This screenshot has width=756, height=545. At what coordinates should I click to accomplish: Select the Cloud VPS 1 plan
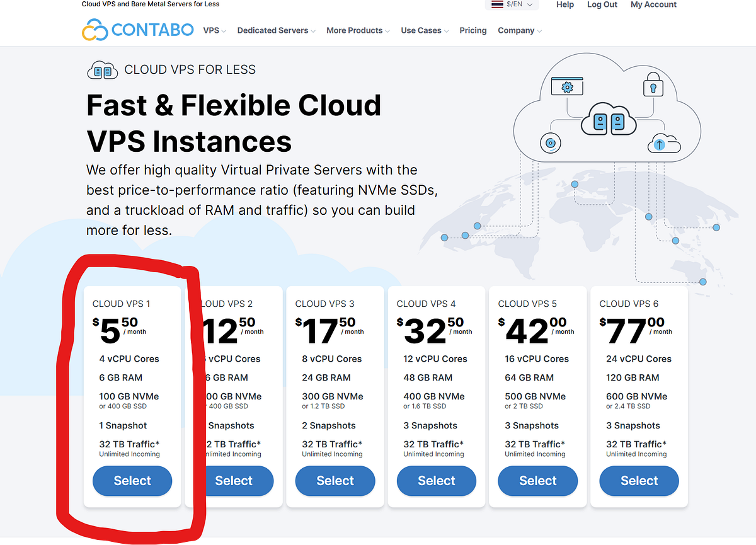point(132,480)
